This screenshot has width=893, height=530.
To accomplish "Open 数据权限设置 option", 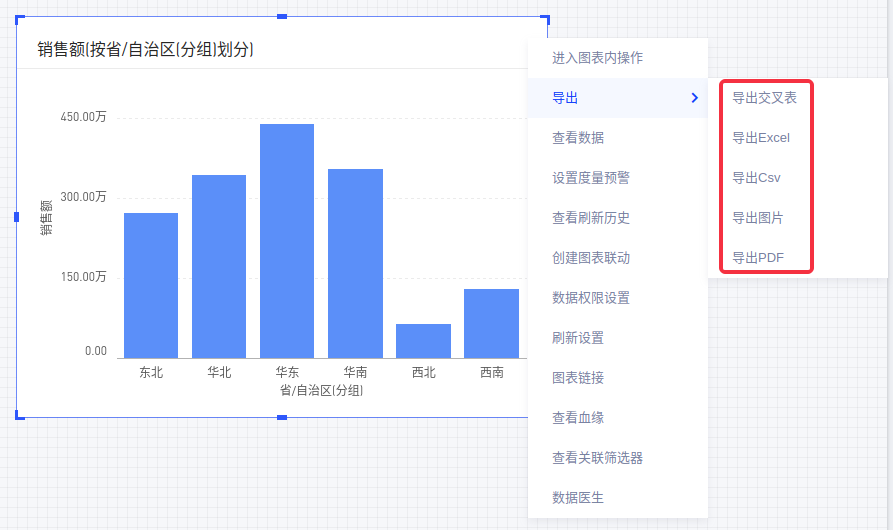I will point(591,298).
